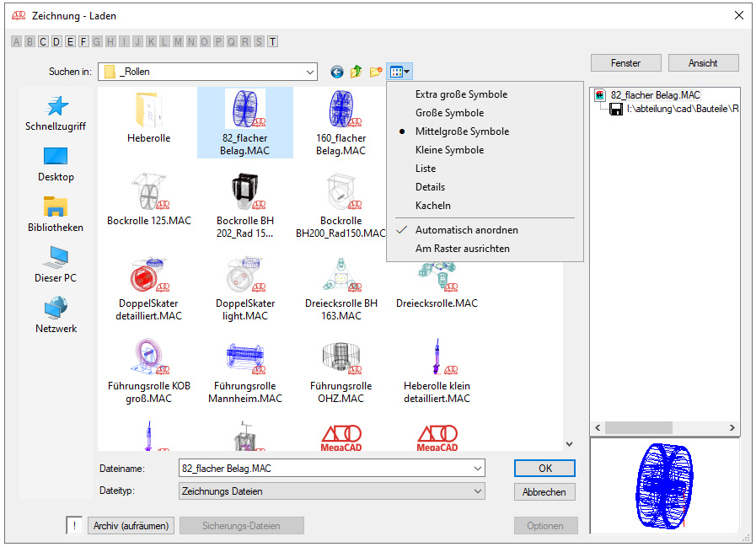
Task: Create a new folder
Action: (376, 72)
